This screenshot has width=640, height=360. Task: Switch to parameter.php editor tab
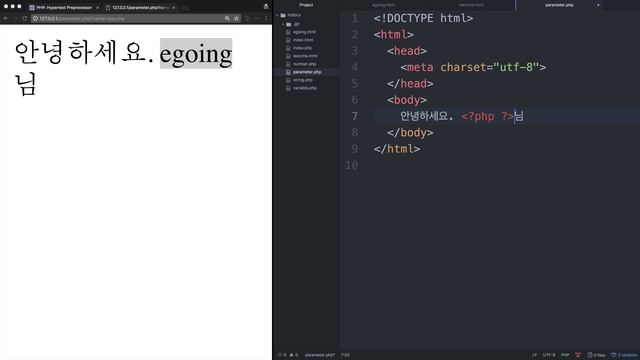click(559, 5)
